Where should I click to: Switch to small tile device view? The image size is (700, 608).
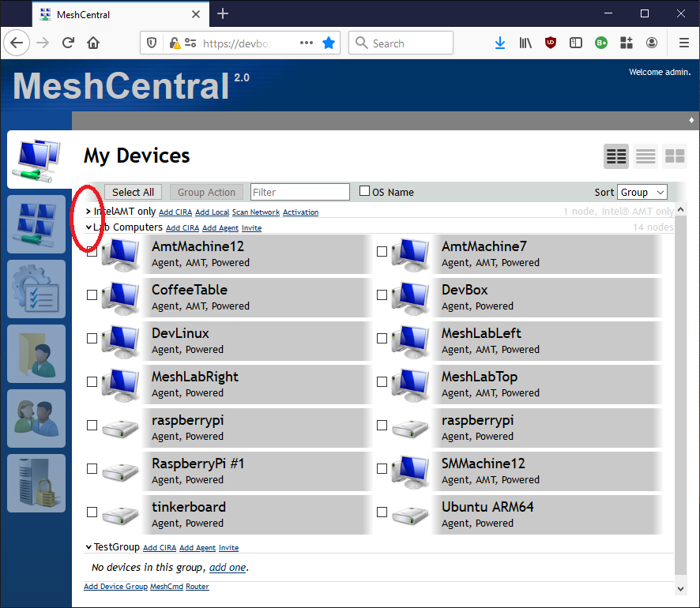674,156
